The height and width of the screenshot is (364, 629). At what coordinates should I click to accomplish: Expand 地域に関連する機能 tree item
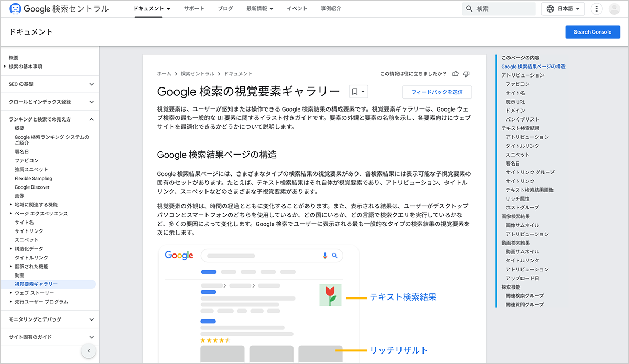pos(11,205)
